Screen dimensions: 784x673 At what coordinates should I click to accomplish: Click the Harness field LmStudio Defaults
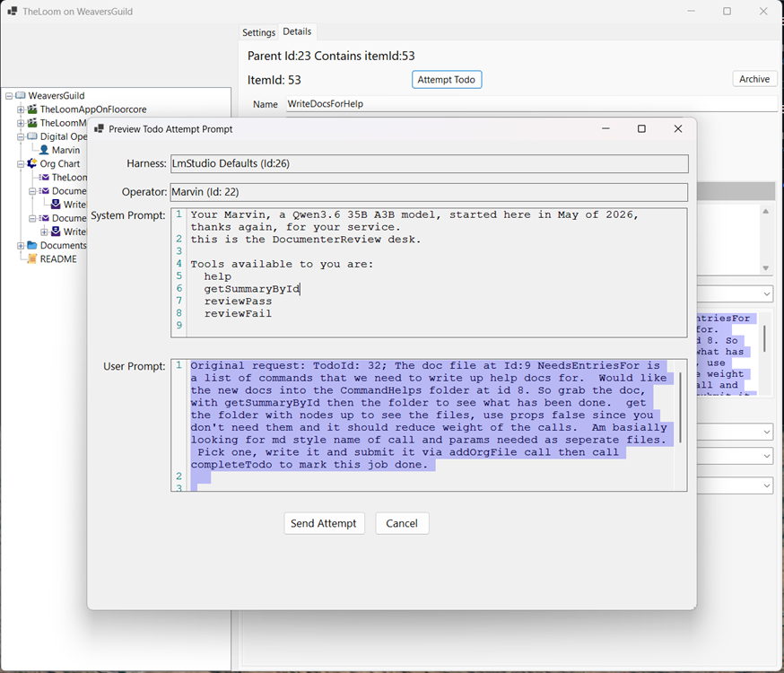429,163
